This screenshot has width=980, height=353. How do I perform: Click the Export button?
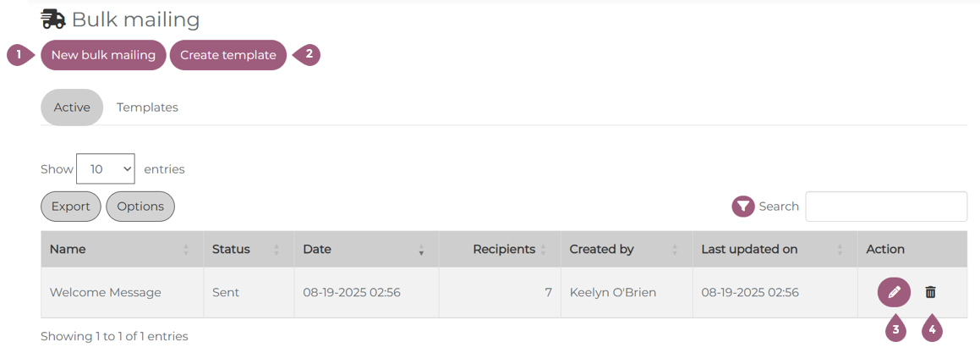pos(71,207)
